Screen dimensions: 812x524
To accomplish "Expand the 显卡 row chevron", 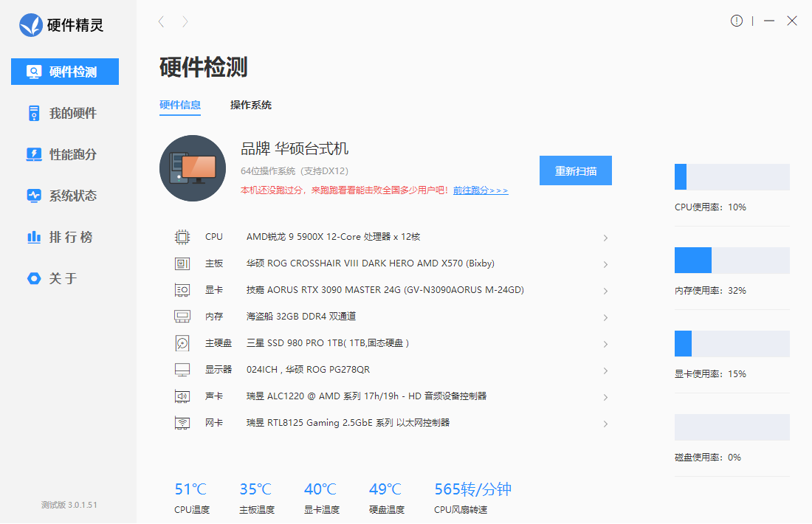I will coord(605,291).
